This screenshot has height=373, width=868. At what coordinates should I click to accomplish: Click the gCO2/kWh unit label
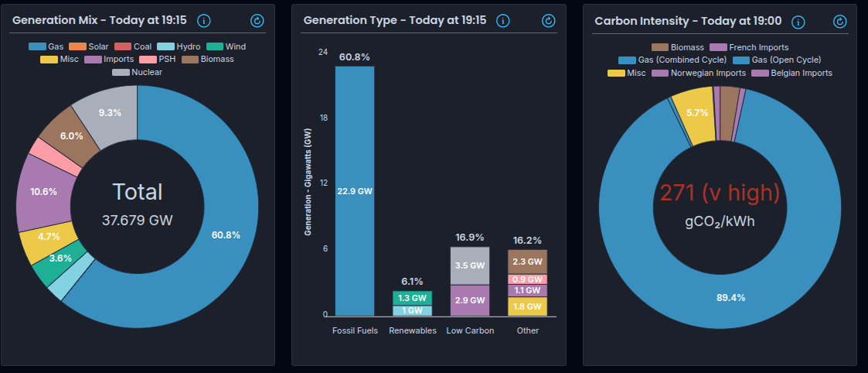click(720, 221)
